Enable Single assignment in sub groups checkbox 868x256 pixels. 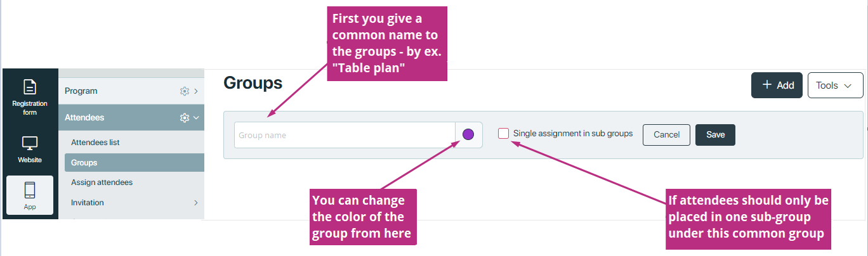[x=503, y=134]
